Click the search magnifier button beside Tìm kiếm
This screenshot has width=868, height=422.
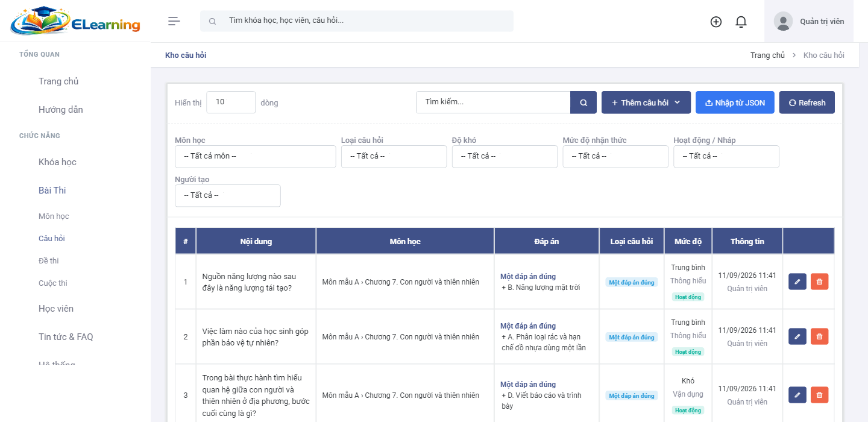(x=583, y=102)
